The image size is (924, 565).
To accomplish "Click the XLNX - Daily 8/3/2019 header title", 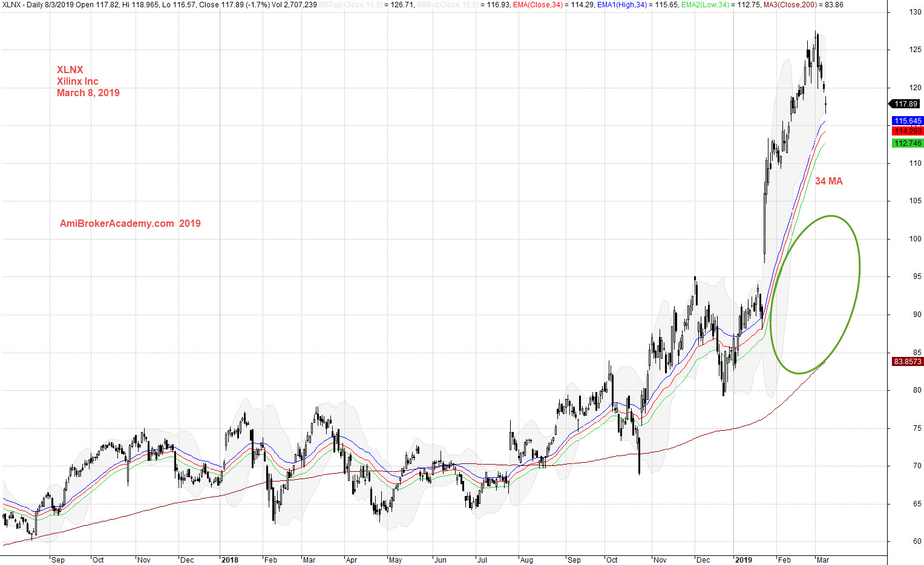I will tap(38, 5).
